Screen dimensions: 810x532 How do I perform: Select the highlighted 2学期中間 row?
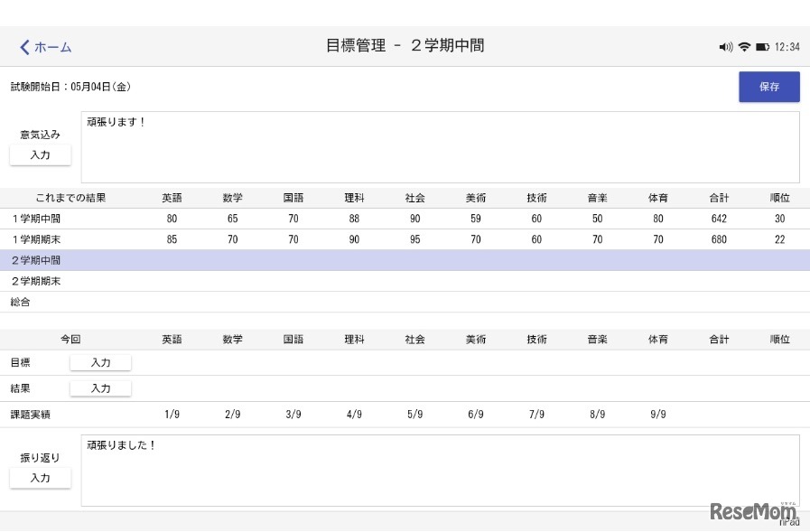pyautogui.click(x=405, y=260)
